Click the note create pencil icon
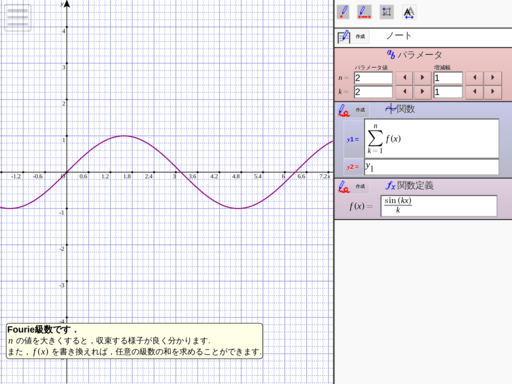The height and width of the screenshot is (384, 512). click(x=344, y=37)
